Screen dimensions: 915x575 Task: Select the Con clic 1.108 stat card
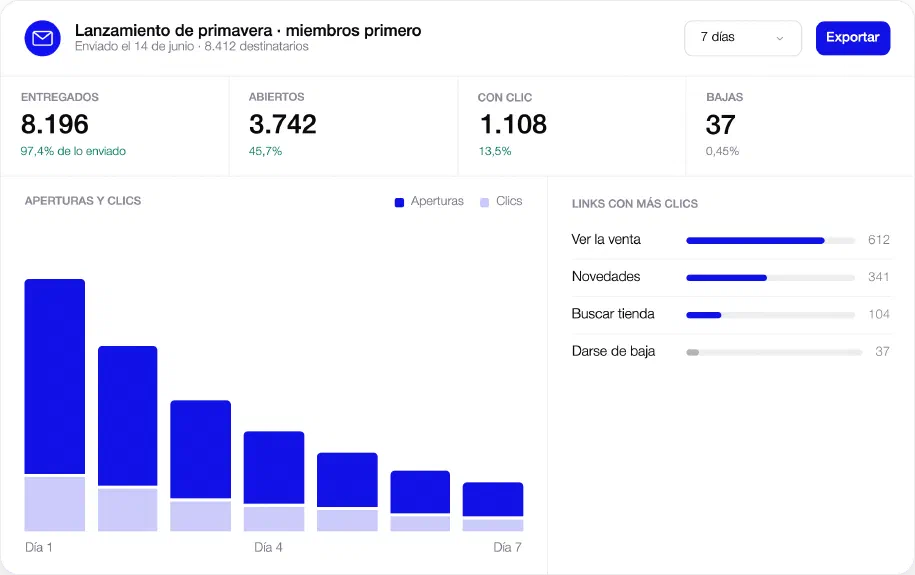[x=572, y=126]
